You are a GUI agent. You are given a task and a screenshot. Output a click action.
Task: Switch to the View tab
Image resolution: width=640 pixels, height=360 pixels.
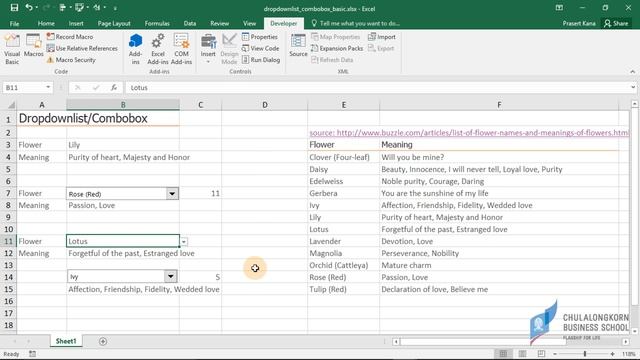(x=249, y=23)
